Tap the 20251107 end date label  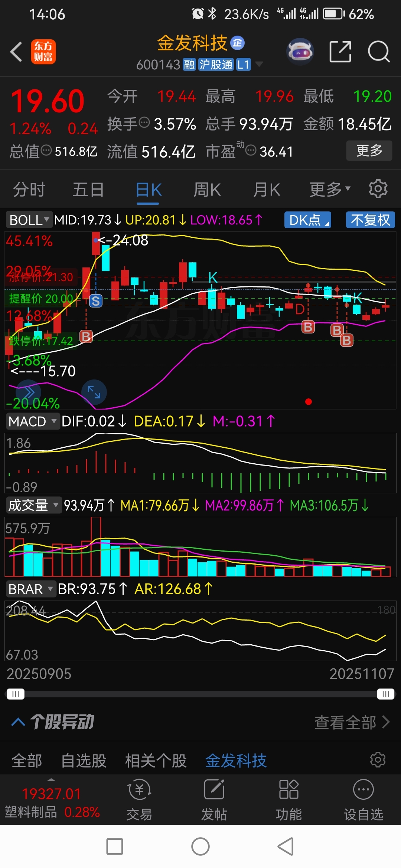pos(362,674)
